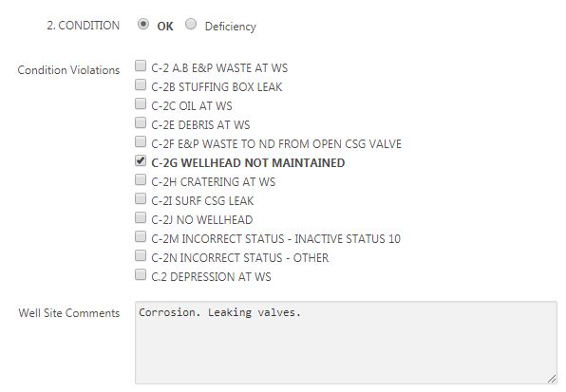Image resolution: width=566 pixels, height=392 pixels.
Task: Select the Deficiency radio button
Action: (191, 24)
